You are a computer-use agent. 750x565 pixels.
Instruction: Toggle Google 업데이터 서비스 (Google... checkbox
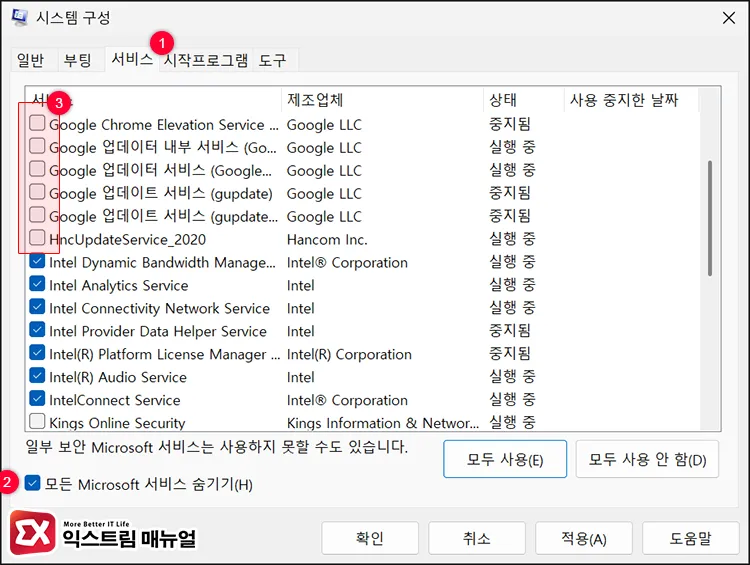(37, 169)
